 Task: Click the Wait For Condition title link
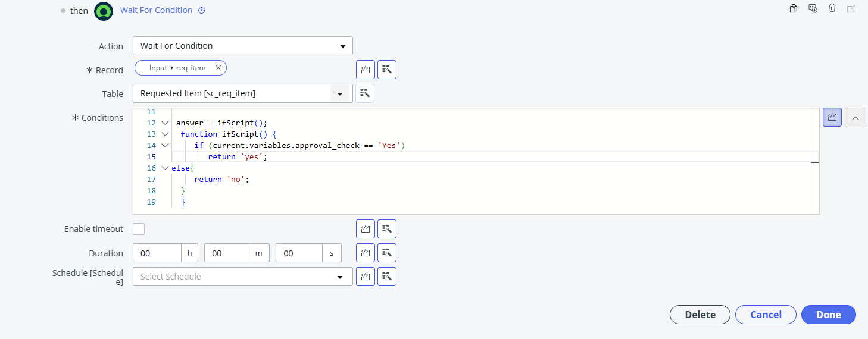(x=157, y=10)
